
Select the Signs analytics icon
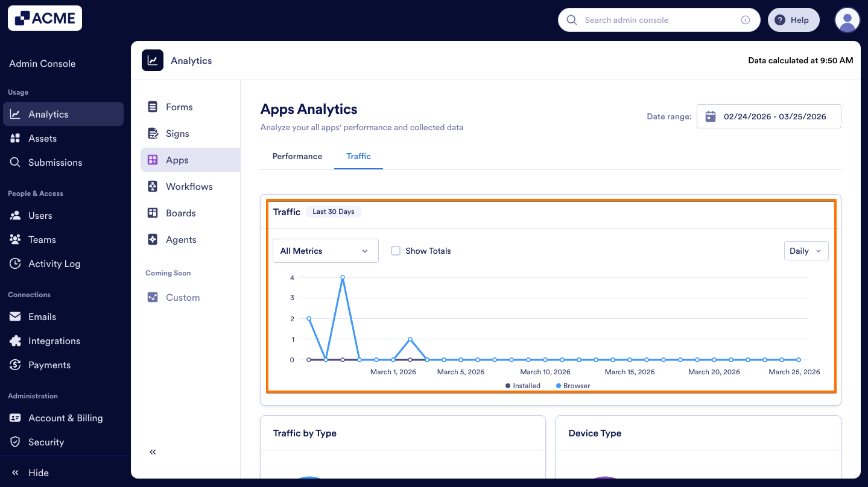pyautogui.click(x=153, y=133)
